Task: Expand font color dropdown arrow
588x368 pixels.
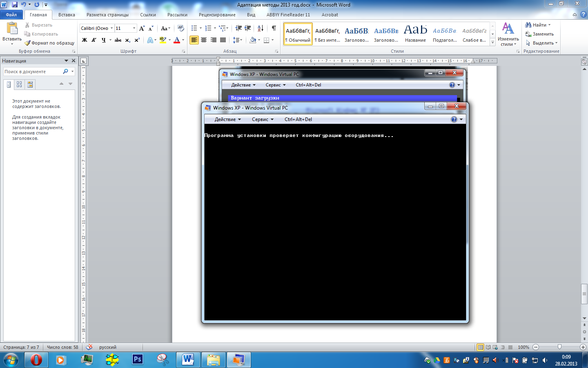Action: 183,40
